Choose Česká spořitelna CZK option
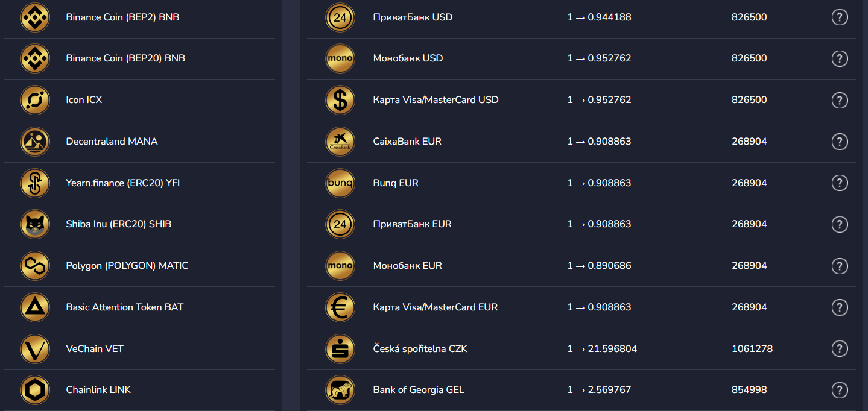Viewport: 868px width, 411px height. point(581,348)
